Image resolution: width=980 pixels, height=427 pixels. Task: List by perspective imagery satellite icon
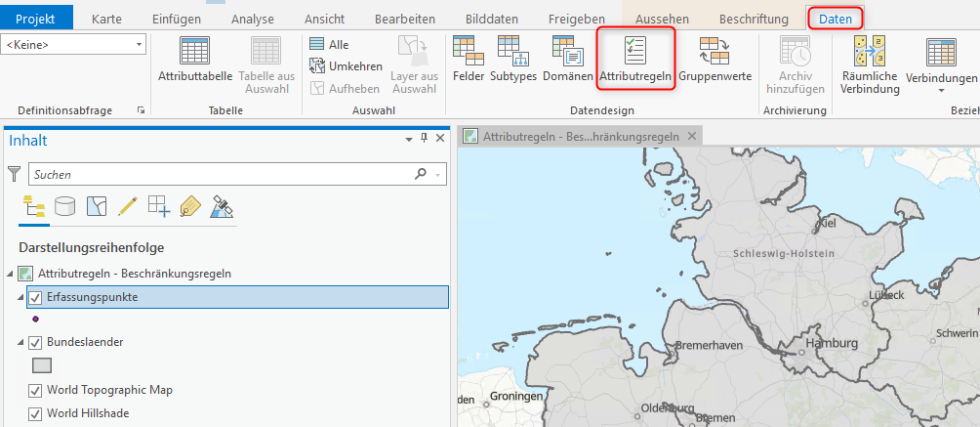click(x=222, y=206)
